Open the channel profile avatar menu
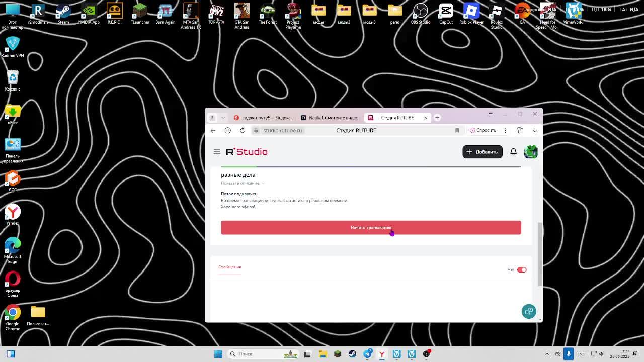Image resolution: width=644 pixels, height=362 pixels. tap(531, 152)
